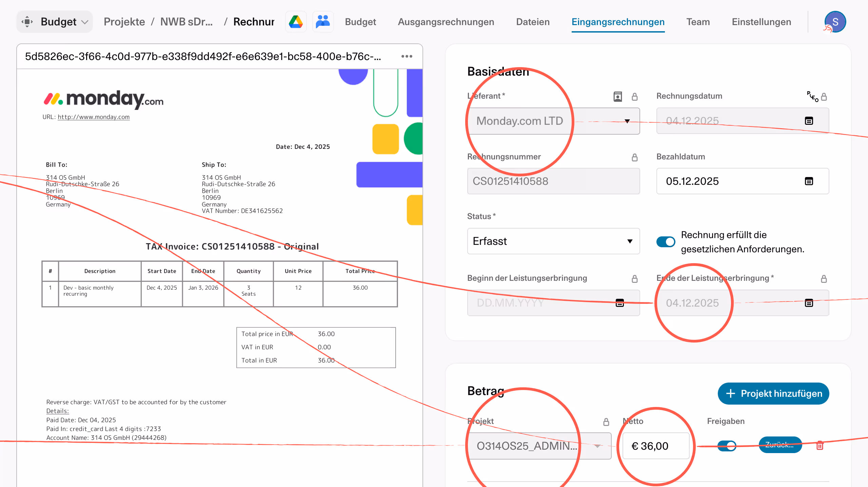Open the Google Drive icon in the header
The width and height of the screenshot is (868, 487).
(295, 21)
